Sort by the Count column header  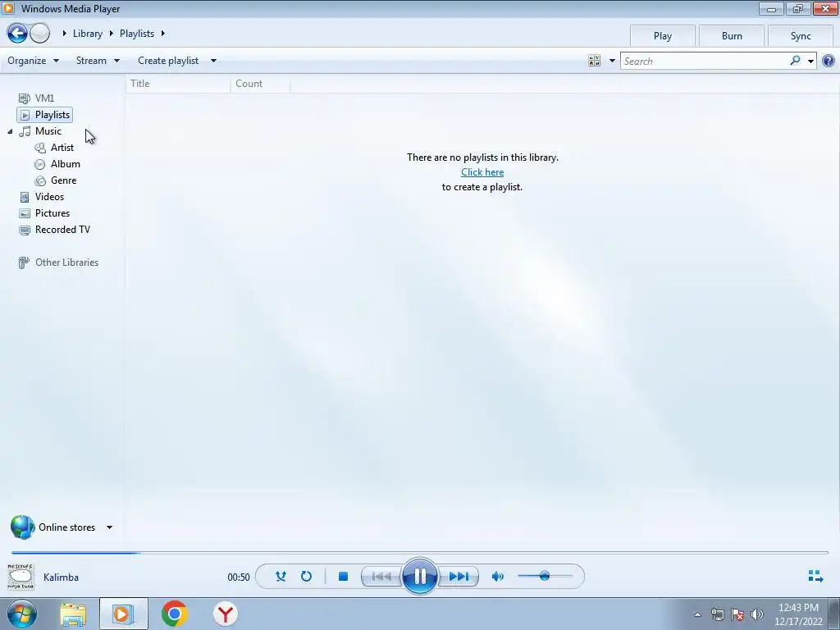(x=260, y=84)
